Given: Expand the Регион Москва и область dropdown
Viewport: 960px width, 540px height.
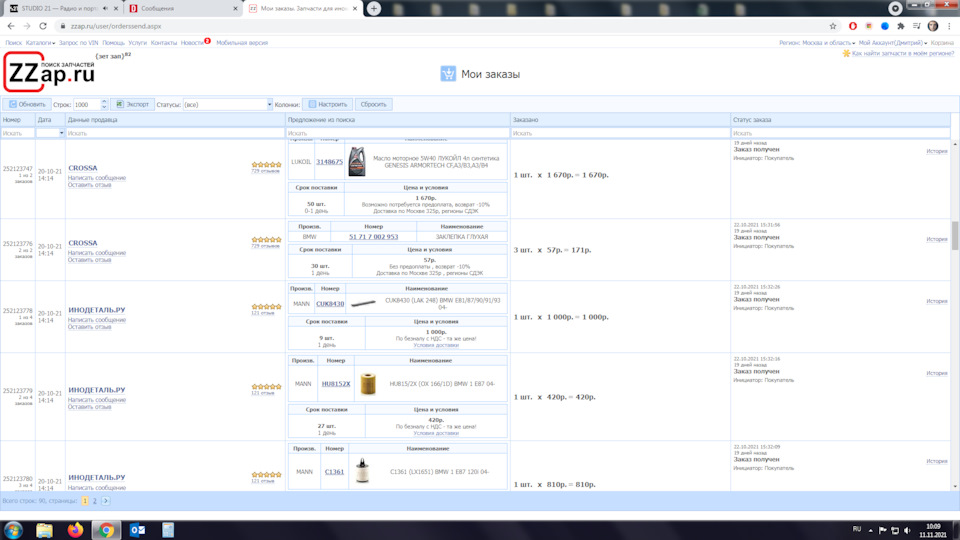Looking at the screenshot, I should [817, 43].
